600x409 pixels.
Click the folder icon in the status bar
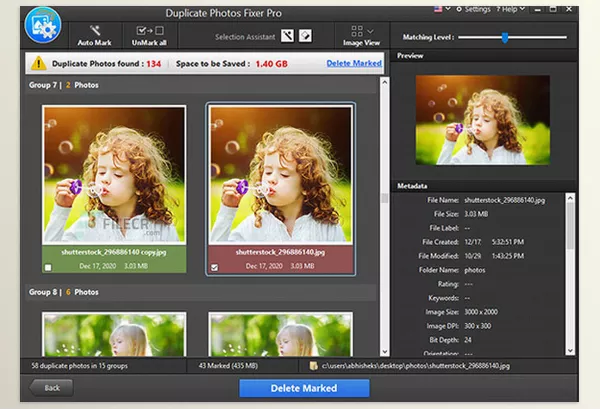coord(313,366)
